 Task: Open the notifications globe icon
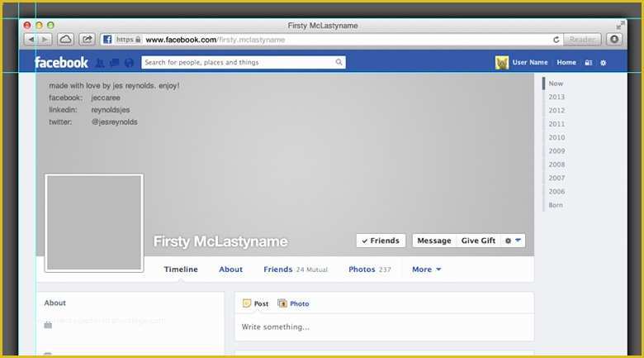pos(129,63)
